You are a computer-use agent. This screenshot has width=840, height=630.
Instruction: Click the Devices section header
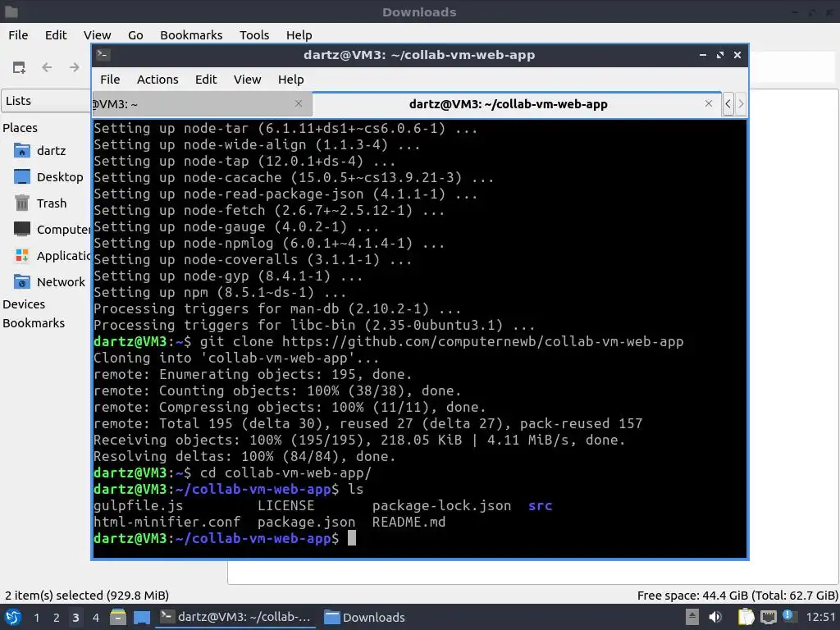pyautogui.click(x=24, y=304)
